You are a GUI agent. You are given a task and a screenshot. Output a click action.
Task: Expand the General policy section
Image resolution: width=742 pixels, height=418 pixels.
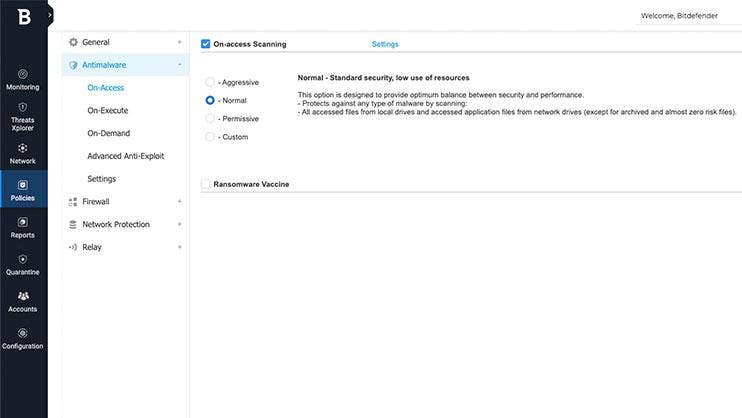click(96, 42)
